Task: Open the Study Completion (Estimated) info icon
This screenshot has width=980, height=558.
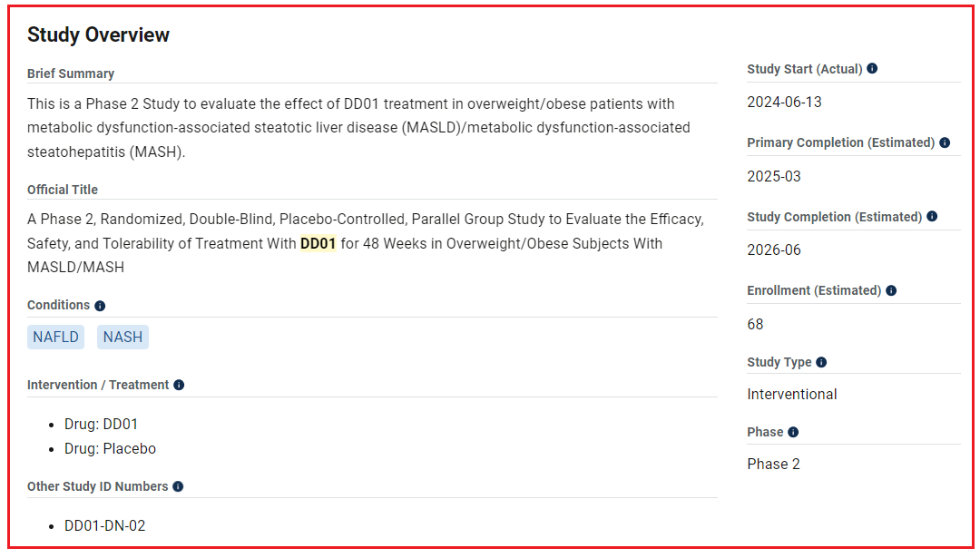Action: click(932, 217)
